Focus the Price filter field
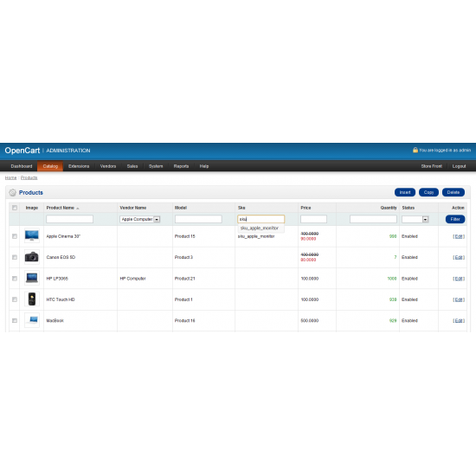This screenshot has width=476, height=476. [313, 219]
